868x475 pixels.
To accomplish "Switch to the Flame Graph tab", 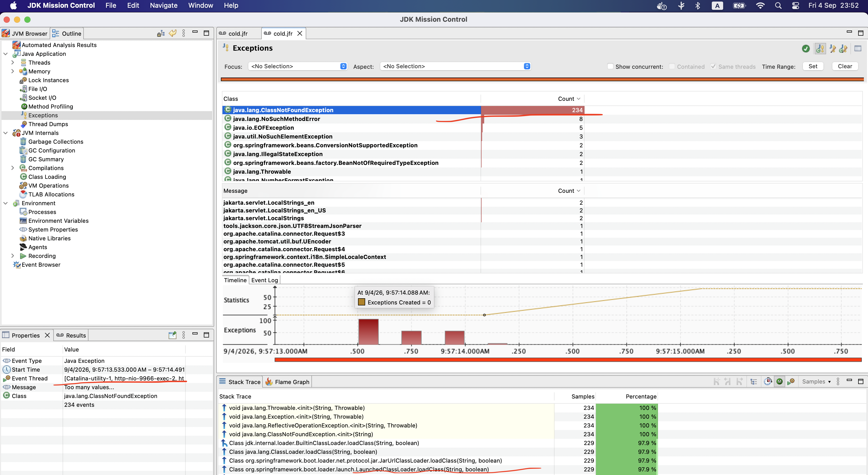I will (x=287, y=382).
